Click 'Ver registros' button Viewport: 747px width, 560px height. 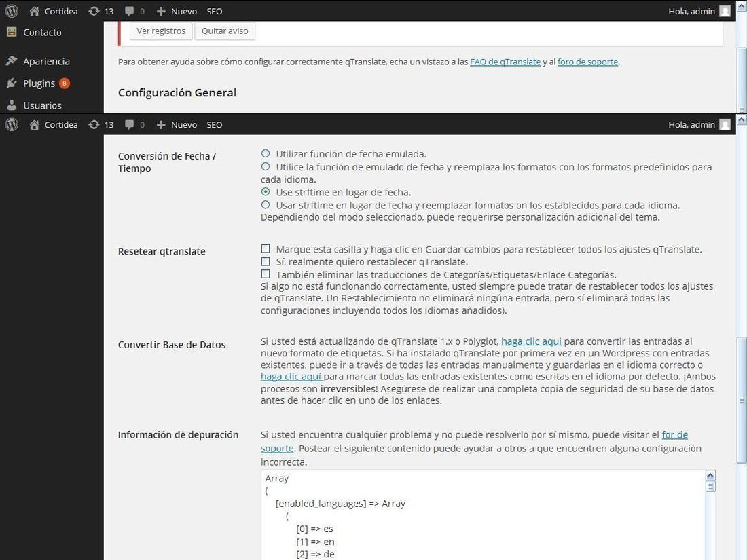coord(161,31)
